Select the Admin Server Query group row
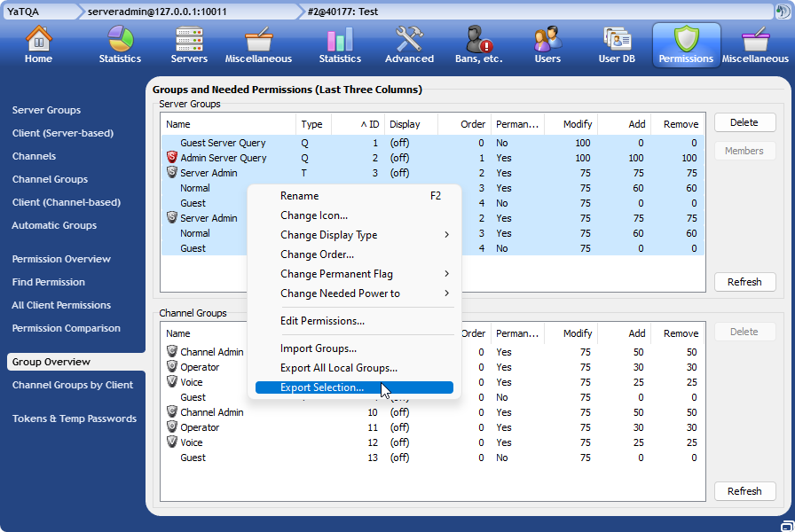This screenshot has height=532, width=795. [223, 158]
